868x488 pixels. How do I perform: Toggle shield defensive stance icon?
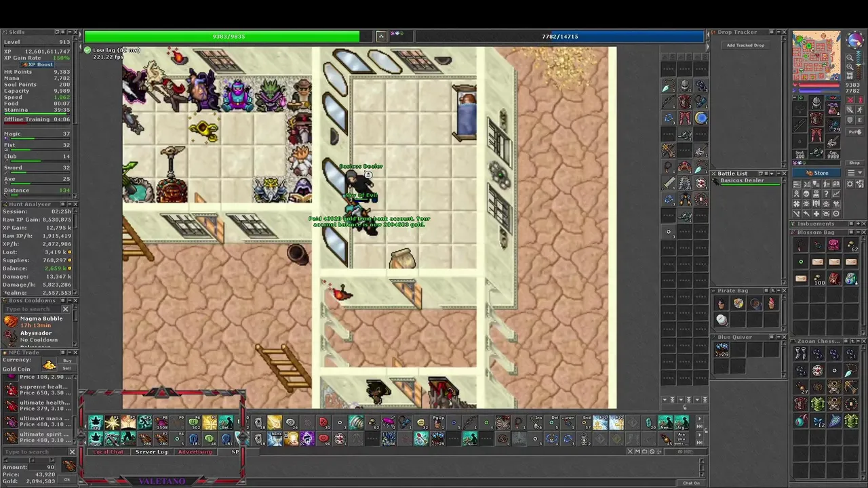coord(850,120)
